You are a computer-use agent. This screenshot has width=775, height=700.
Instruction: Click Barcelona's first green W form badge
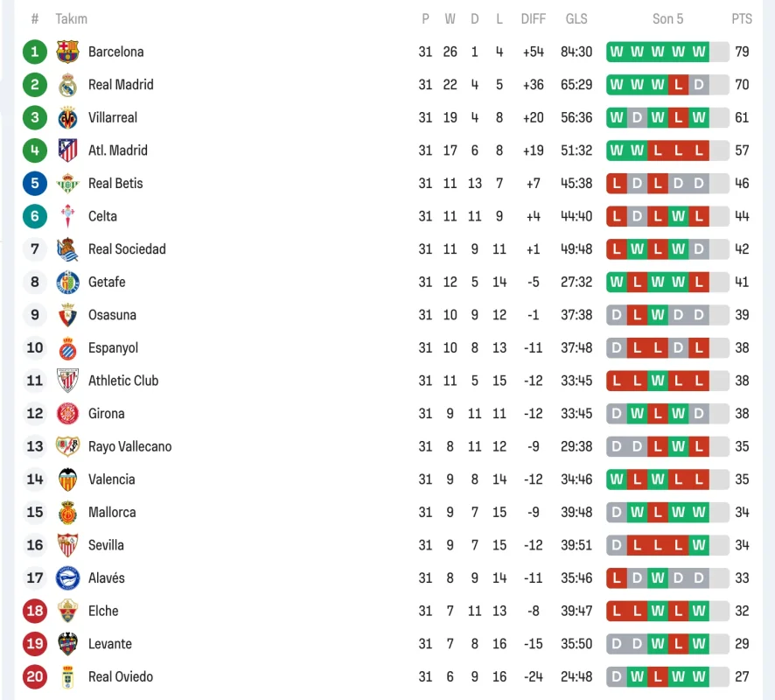[617, 52]
